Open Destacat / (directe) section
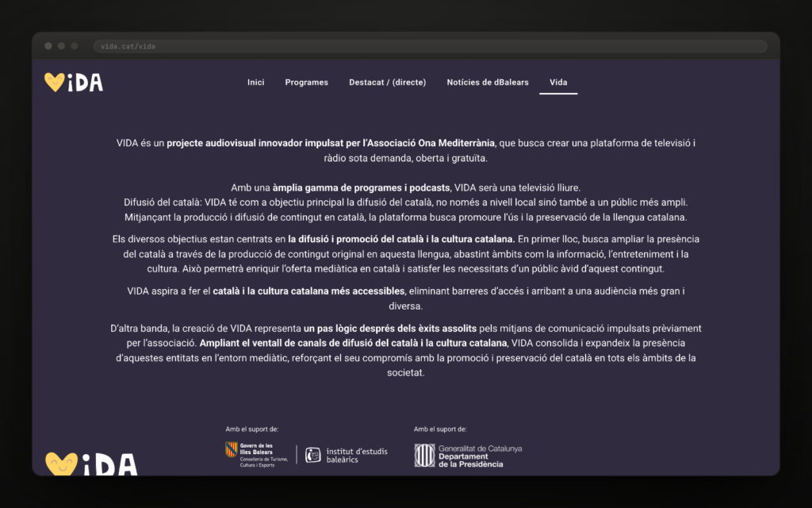 [x=387, y=83]
